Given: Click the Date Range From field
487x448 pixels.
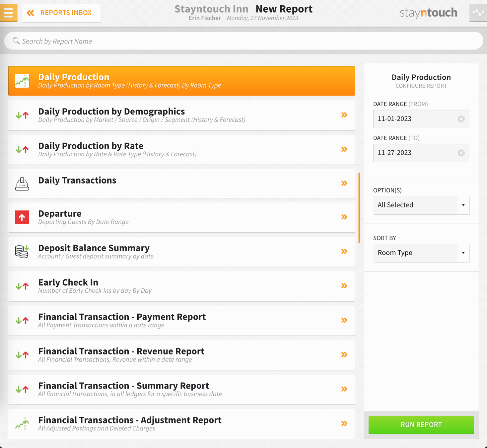Looking at the screenshot, I should 421,119.
